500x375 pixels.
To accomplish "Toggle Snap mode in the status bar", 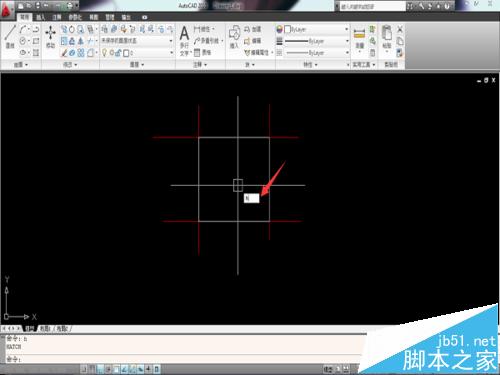I will coord(84,369).
